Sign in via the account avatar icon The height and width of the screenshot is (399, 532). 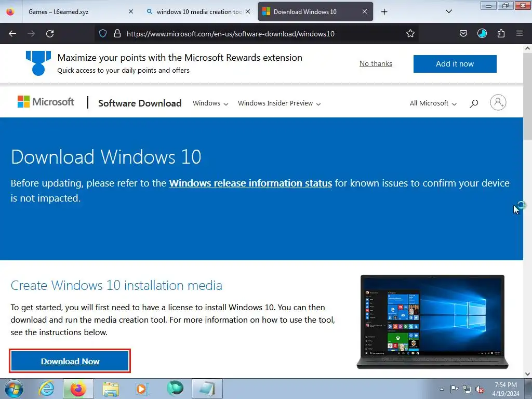[x=498, y=102]
